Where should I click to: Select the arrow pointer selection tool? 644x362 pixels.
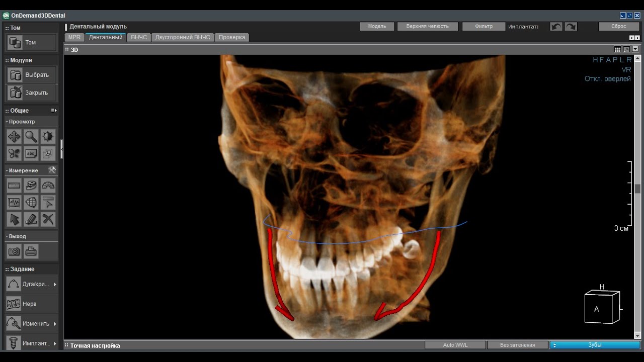click(14, 219)
